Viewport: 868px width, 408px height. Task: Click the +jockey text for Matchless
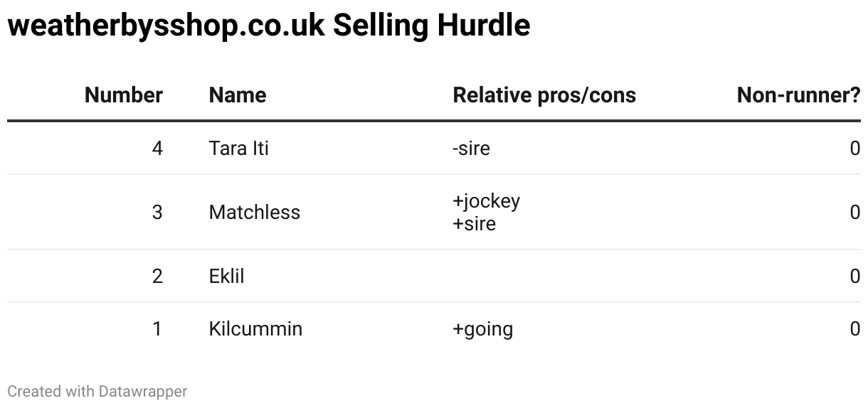[x=486, y=201]
